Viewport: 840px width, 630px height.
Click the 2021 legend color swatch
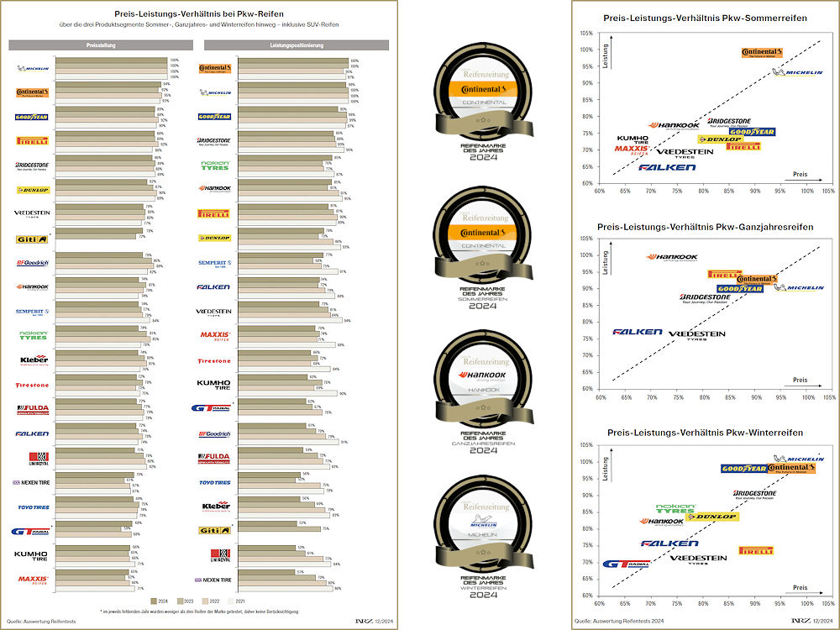(x=232, y=601)
